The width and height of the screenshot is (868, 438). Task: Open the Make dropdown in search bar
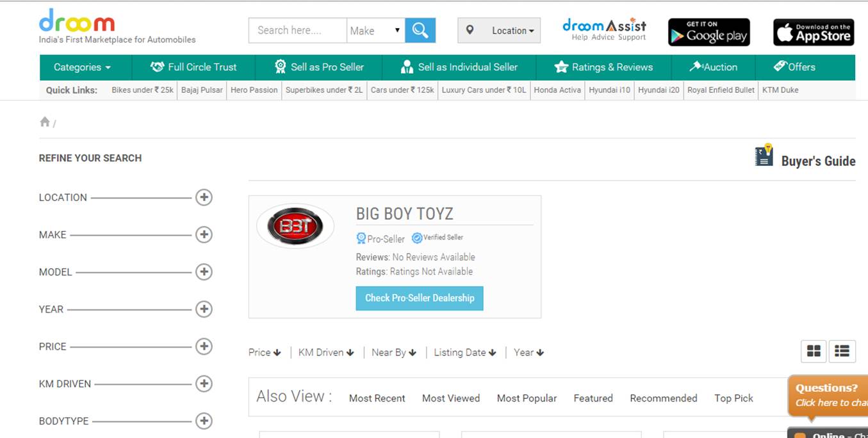pyautogui.click(x=375, y=30)
